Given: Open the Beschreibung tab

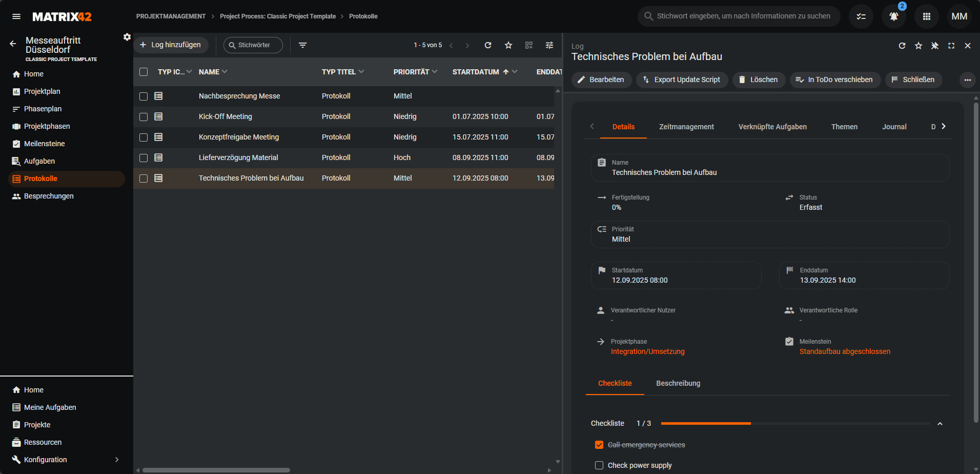Looking at the screenshot, I should [x=678, y=383].
